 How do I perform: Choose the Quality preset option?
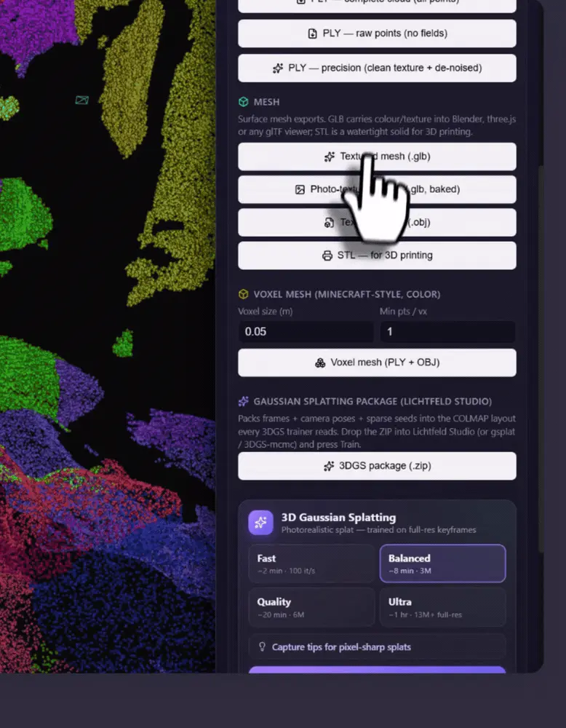(311, 607)
